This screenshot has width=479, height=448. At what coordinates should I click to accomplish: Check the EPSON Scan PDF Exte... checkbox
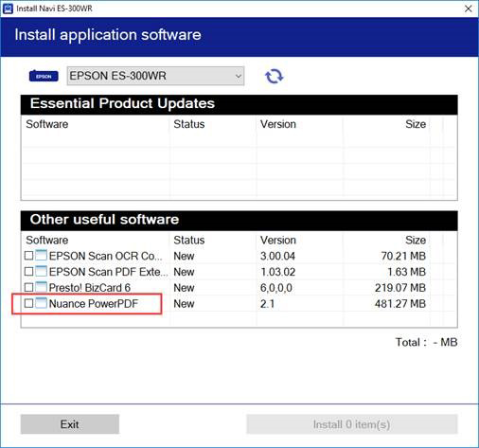point(28,271)
